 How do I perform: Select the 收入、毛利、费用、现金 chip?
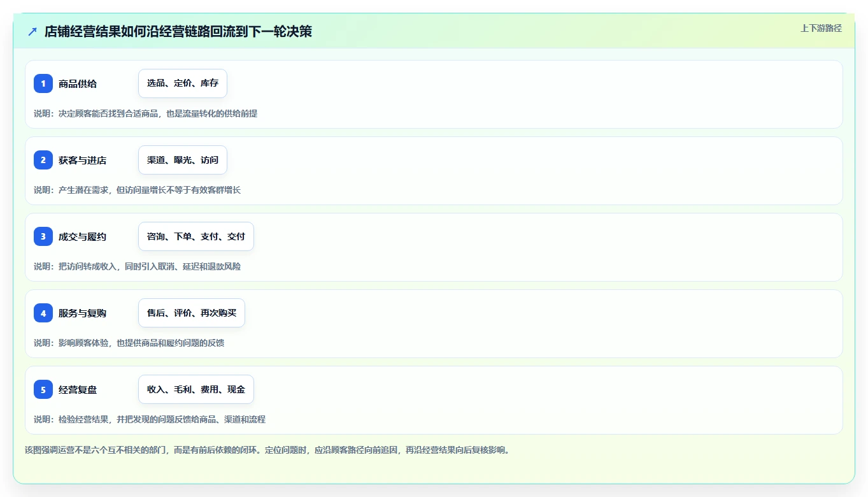(x=196, y=389)
